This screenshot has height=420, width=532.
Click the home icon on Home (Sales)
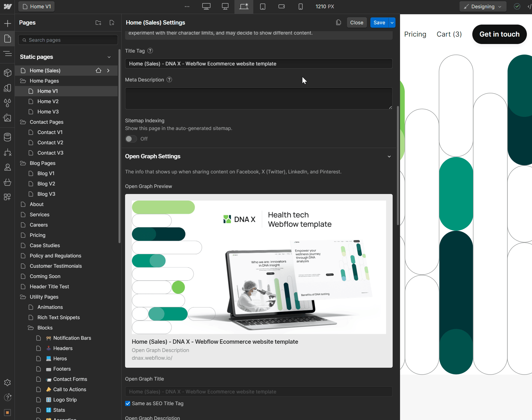coord(99,71)
